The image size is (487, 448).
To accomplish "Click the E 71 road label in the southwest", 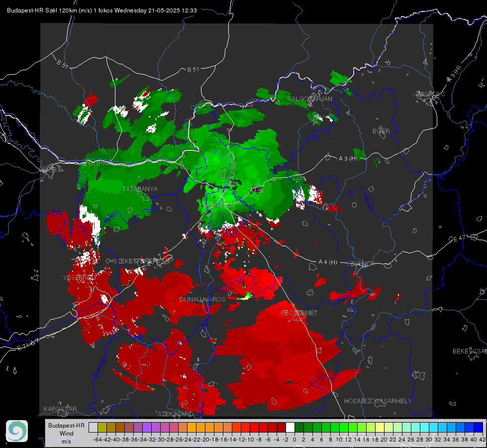I will [28, 344].
